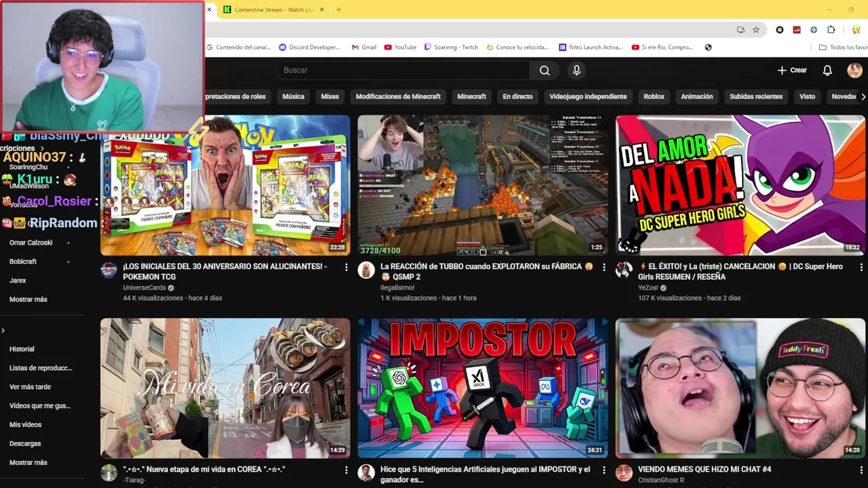The width and height of the screenshot is (868, 488).
Task: Click the install app icon in address bar
Action: pyautogui.click(x=741, y=30)
